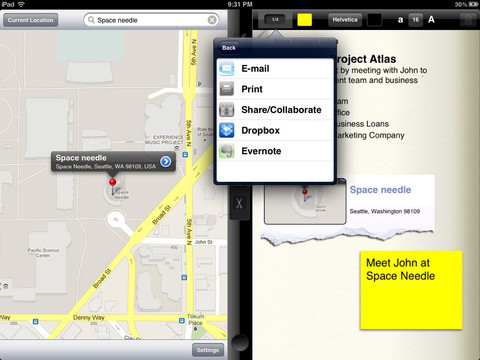Select the yellow color swatch in the toolbar
This screenshot has width=480, height=360.
click(304, 20)
